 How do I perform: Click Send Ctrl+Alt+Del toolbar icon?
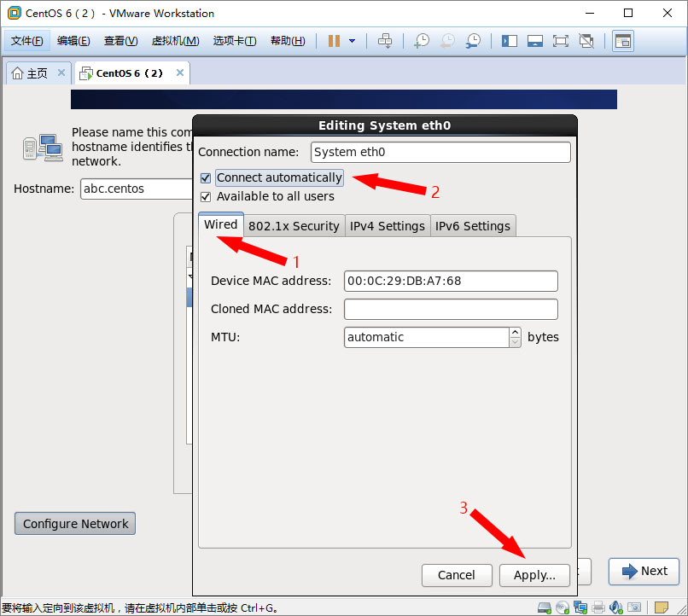[x=385, y=41]
